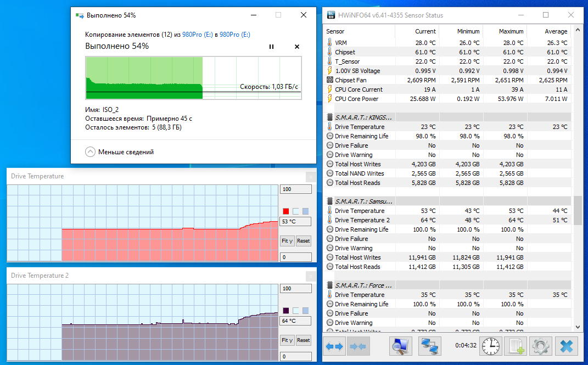Click the elapsed time 0:04:32 readout
This screenshot has height=365, width=588.
point(466,345)
